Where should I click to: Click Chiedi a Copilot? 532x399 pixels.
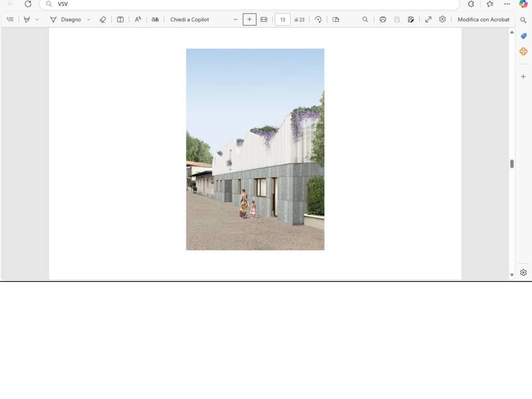(x=190, y=19)
